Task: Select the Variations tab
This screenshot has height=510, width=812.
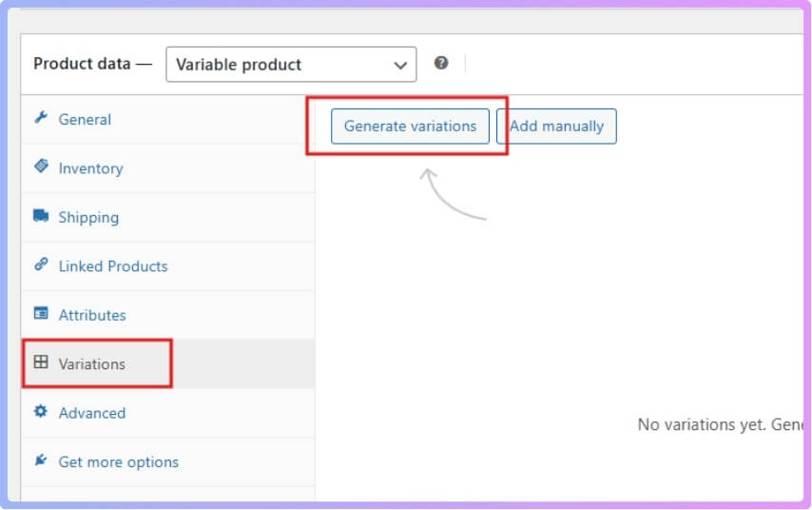Action: click(167, 363)
